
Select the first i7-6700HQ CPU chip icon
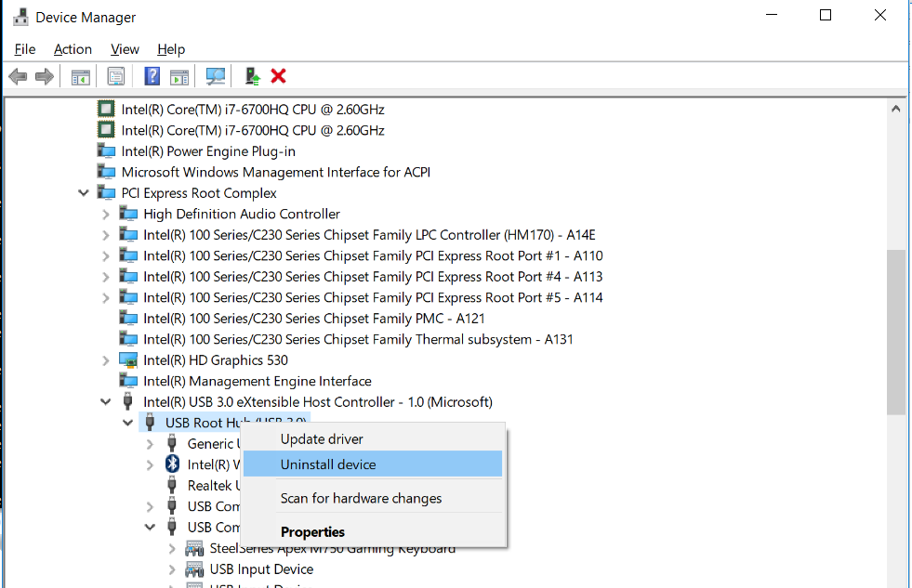(x=106, y=109)
